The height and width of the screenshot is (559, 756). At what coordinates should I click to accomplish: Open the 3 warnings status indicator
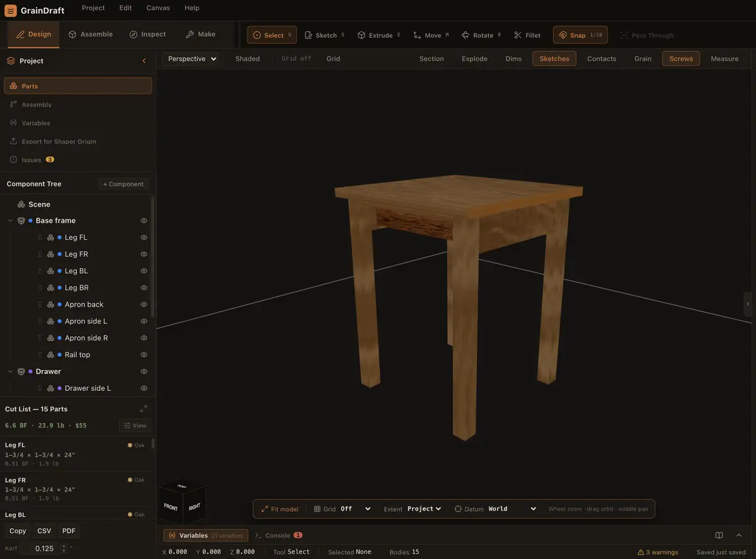coord(658,552)
